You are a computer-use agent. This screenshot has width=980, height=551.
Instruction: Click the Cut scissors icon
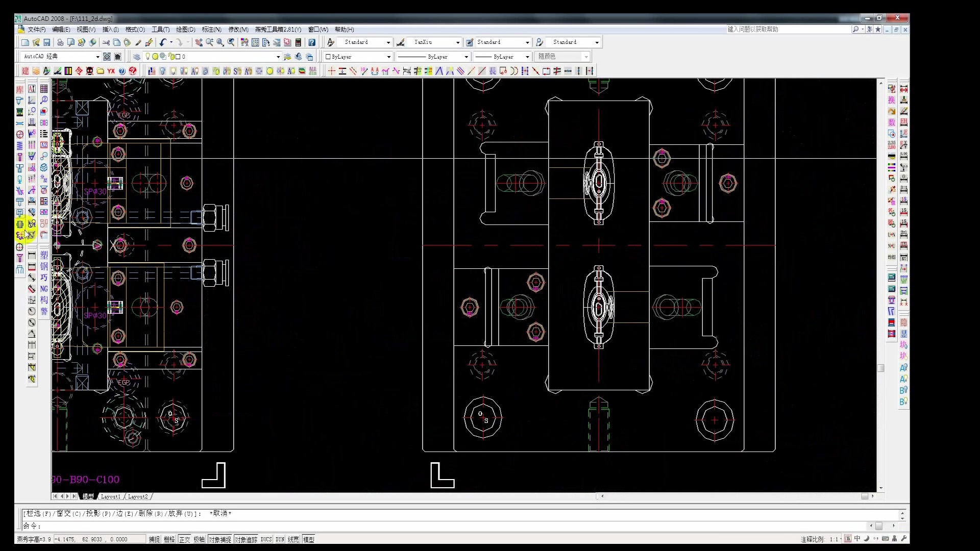(x=106, y=42)
